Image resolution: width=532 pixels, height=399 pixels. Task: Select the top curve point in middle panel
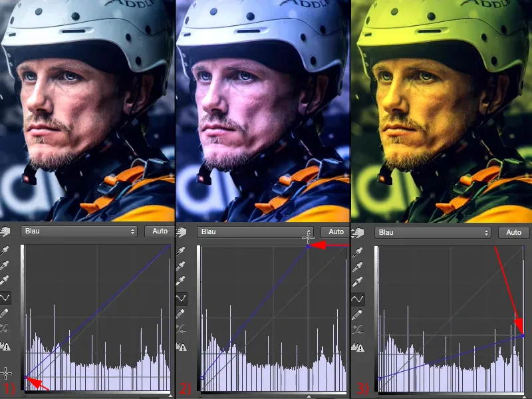pos(308,247)
